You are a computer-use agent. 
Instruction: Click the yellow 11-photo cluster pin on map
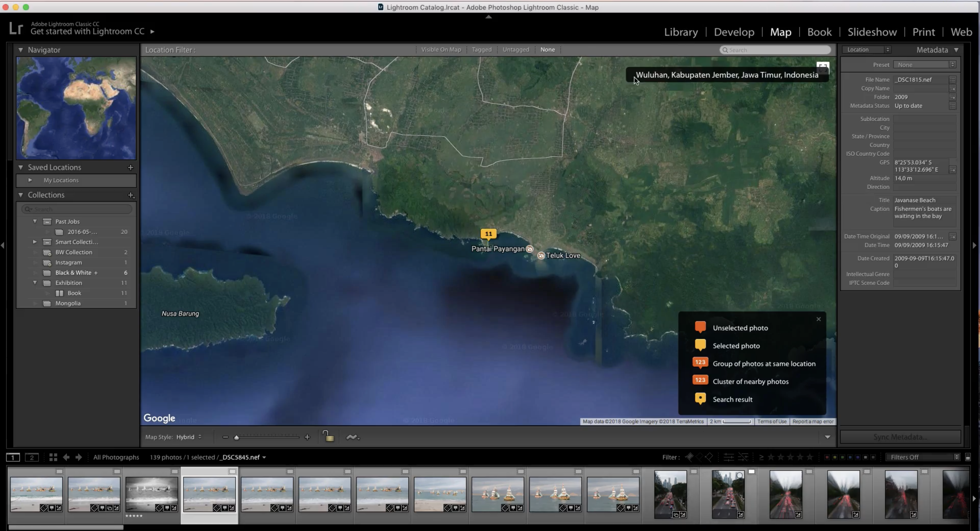pyautogui.click(x=488, y=234)
